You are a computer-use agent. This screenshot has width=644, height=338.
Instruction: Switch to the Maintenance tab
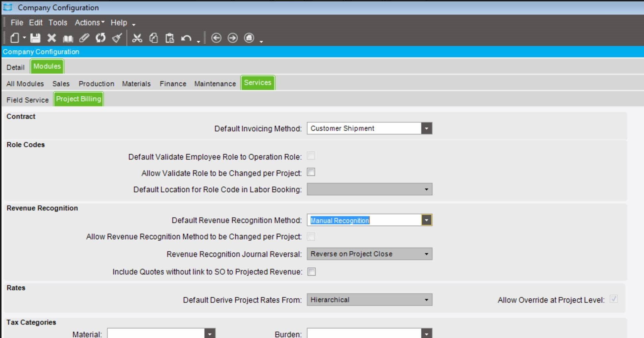(215, 84)
